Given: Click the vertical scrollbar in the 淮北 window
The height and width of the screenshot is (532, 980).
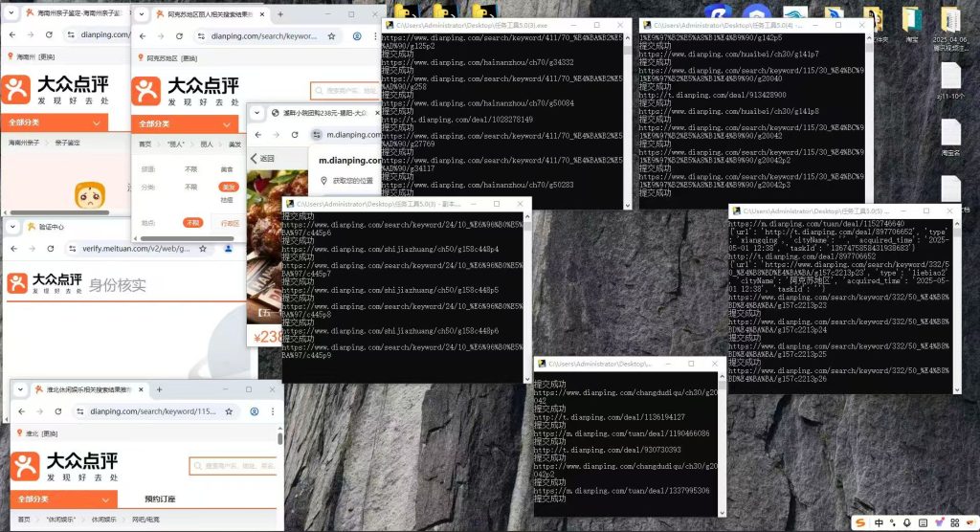Looking at the screenshot, I should pos(280,437).
